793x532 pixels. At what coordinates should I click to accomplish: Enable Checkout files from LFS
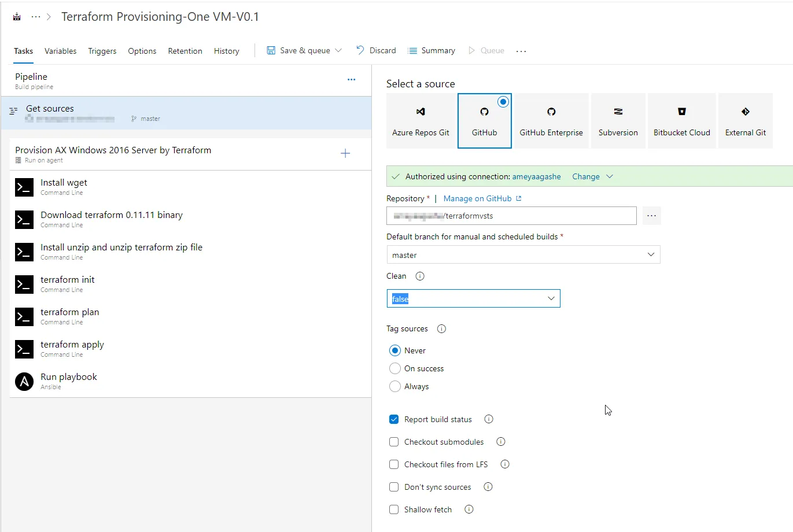tap(394, 464)
